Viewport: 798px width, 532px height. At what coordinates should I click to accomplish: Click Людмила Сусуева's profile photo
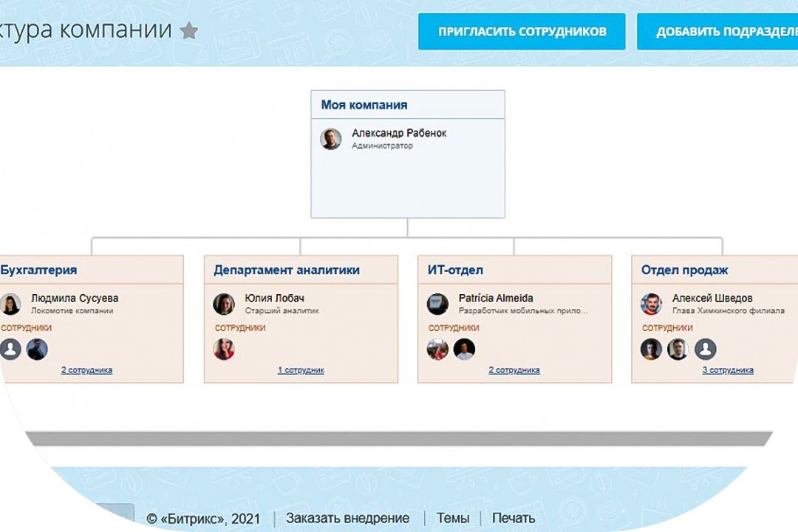tap(10, 304)
